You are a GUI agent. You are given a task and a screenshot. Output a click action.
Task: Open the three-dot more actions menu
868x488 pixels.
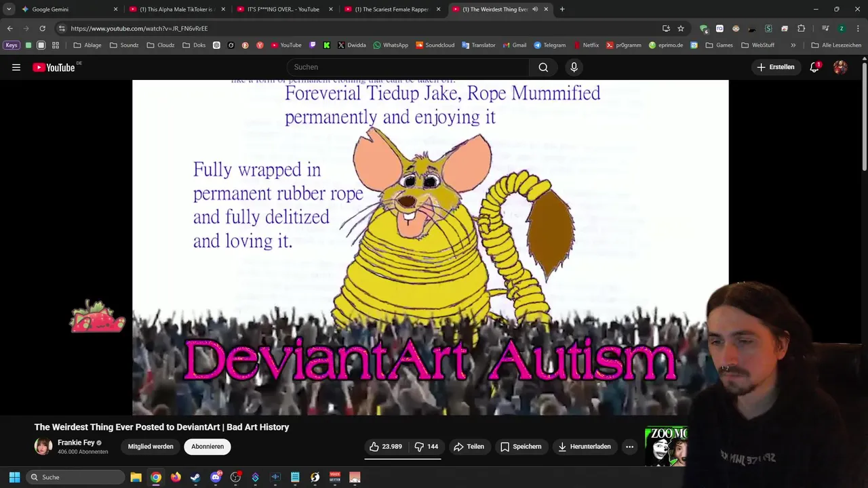coord(629,447)
